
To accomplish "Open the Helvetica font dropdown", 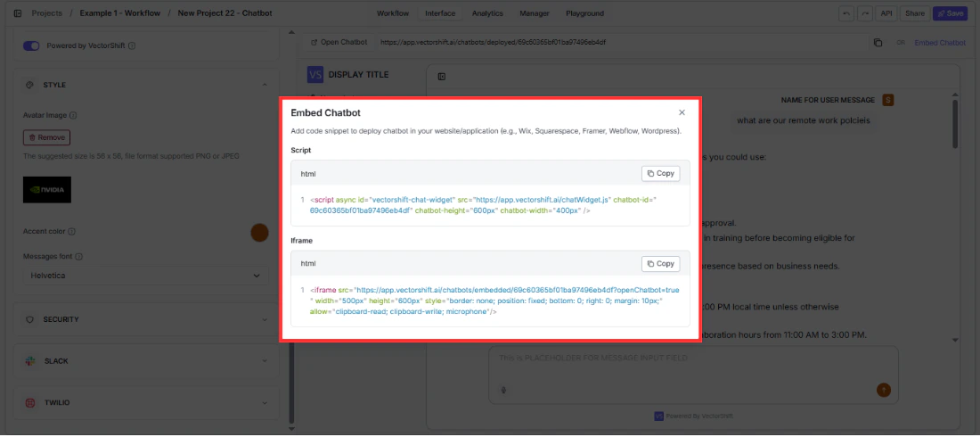I will tap(145, 276).
